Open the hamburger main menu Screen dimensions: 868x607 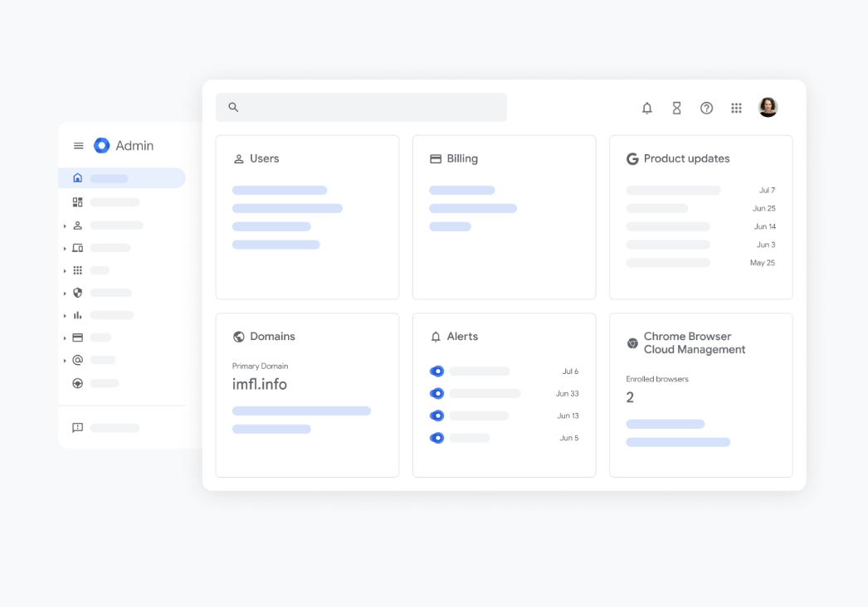coord(79,146)
